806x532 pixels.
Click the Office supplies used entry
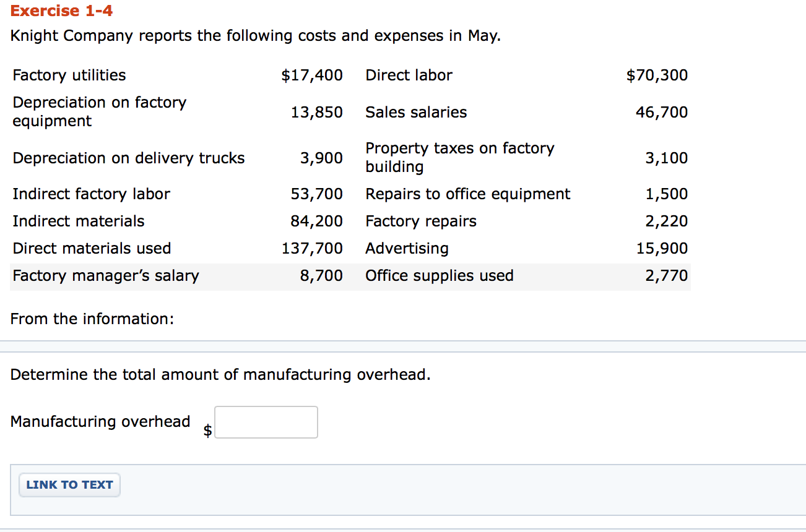click(x=440, y=275)
